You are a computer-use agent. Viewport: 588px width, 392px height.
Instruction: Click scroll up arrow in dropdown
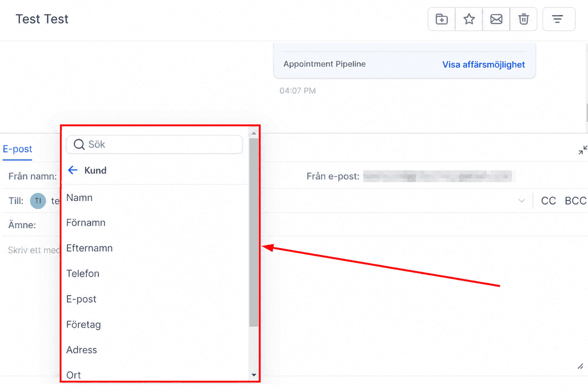pos(254,133)
